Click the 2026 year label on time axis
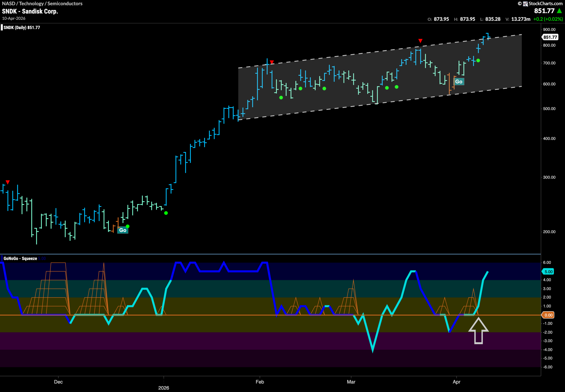Screen dimensions: 565x392 click(163, 388)
